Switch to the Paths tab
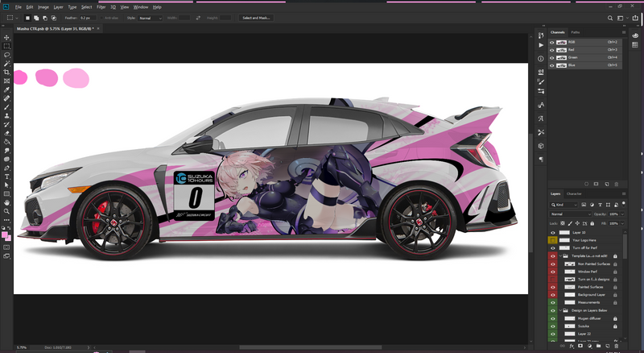Image resolution: width=644 pixels, height=353 pixels. [576, 32]
